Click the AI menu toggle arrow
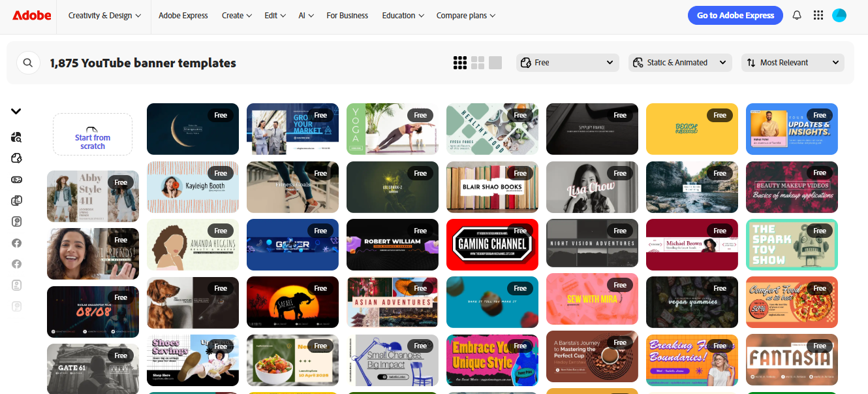This screenshot has height=394, width=868. (x=313, y=16)
